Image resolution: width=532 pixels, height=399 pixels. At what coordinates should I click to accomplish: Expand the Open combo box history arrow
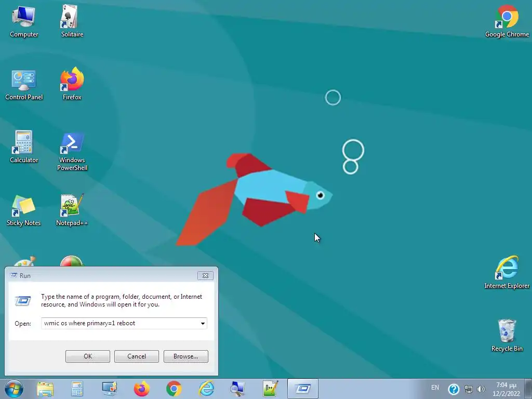(203, 323)
